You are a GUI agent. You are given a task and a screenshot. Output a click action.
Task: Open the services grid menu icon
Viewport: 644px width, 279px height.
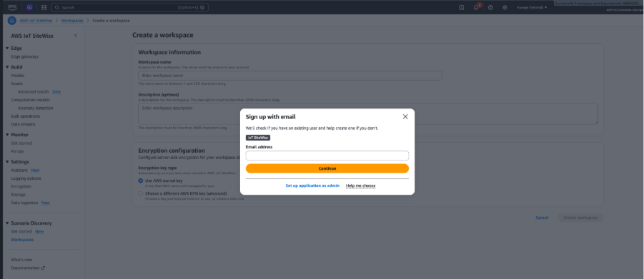44,7
